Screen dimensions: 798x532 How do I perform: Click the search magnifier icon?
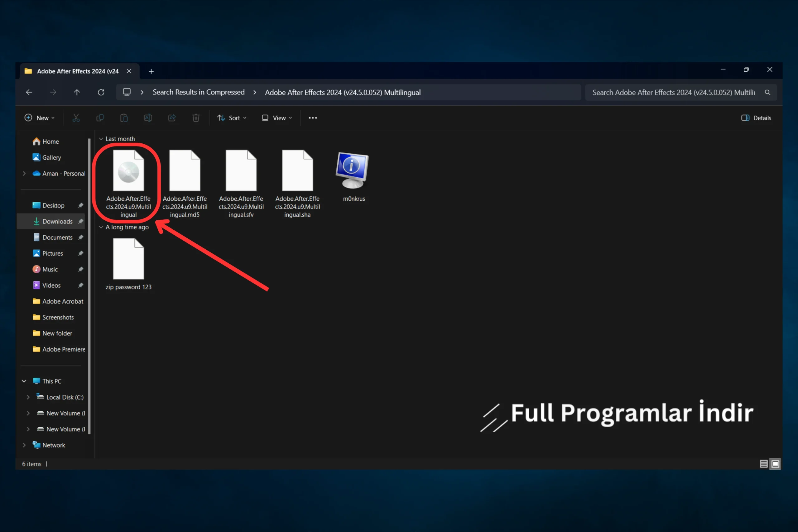click(767, 92)
